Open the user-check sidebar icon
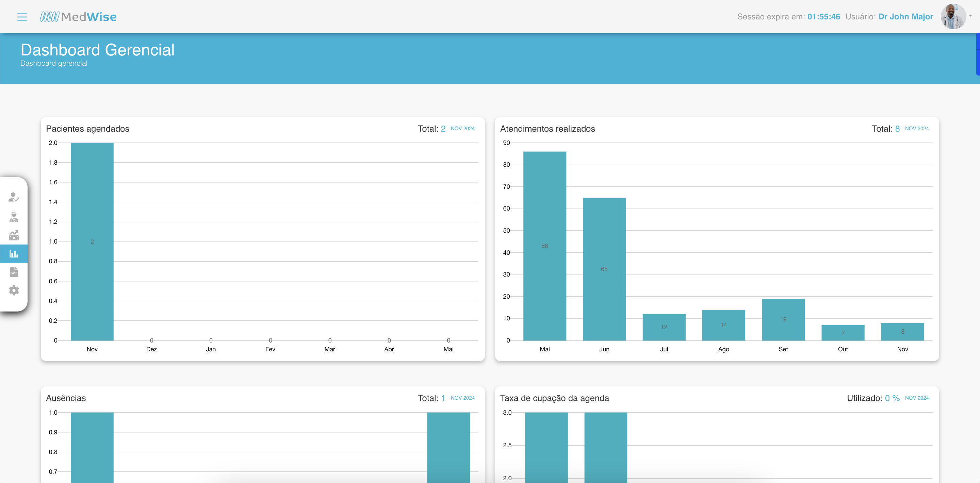Screen dimensions: 980x483 [x=14, y=197]
